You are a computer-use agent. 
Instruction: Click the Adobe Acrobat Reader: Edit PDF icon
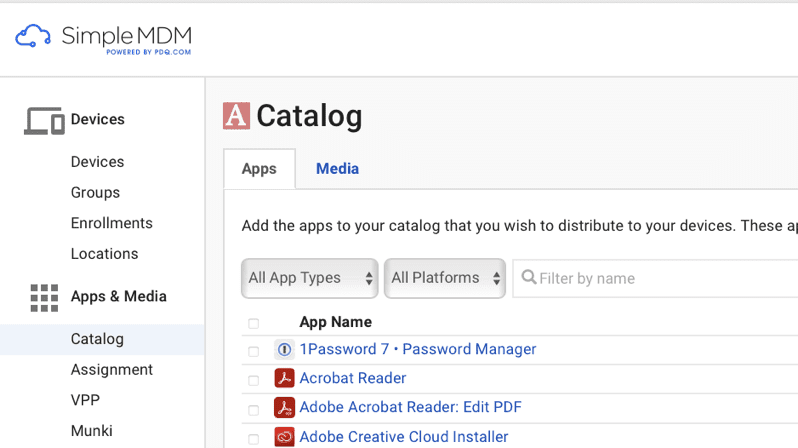[x=284, y=408]
